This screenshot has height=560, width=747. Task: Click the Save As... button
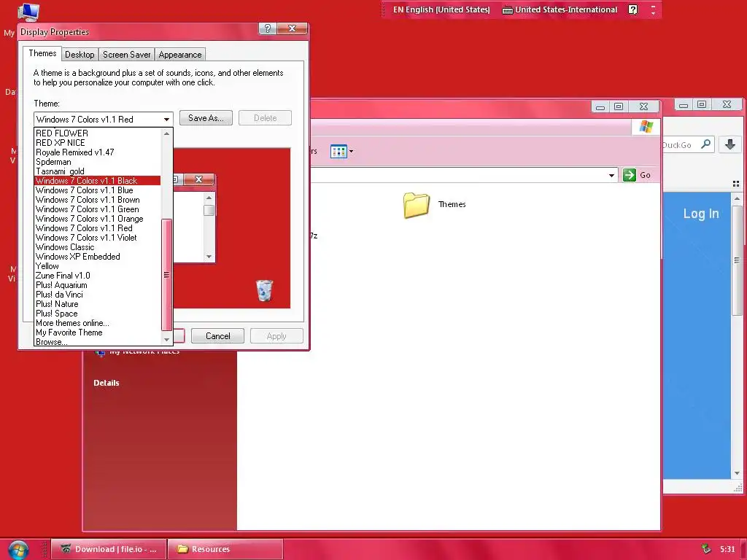[206, 118]
